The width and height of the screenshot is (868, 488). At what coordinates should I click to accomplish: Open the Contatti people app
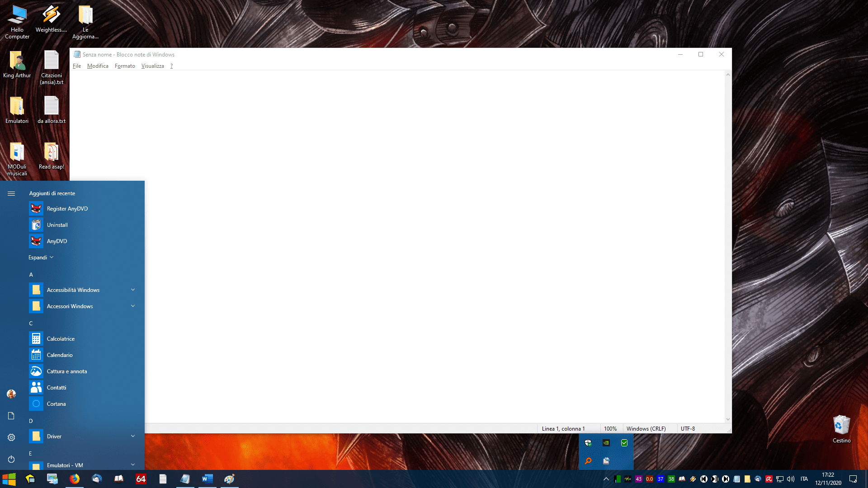pos(56,388)
